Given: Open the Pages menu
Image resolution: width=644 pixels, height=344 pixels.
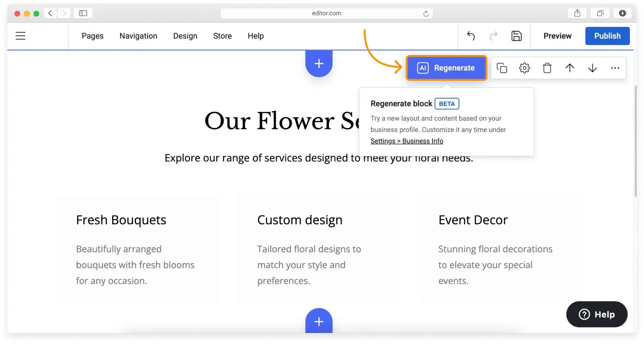Looking at the screenshot, I should pos(93,36).
